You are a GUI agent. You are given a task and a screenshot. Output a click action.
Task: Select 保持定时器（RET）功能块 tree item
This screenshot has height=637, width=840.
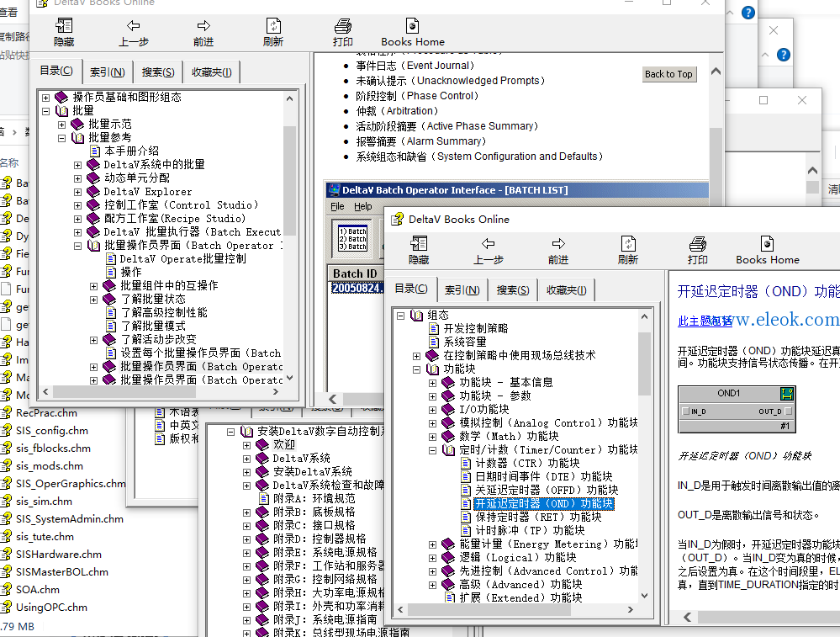click(x=538, y=517)
